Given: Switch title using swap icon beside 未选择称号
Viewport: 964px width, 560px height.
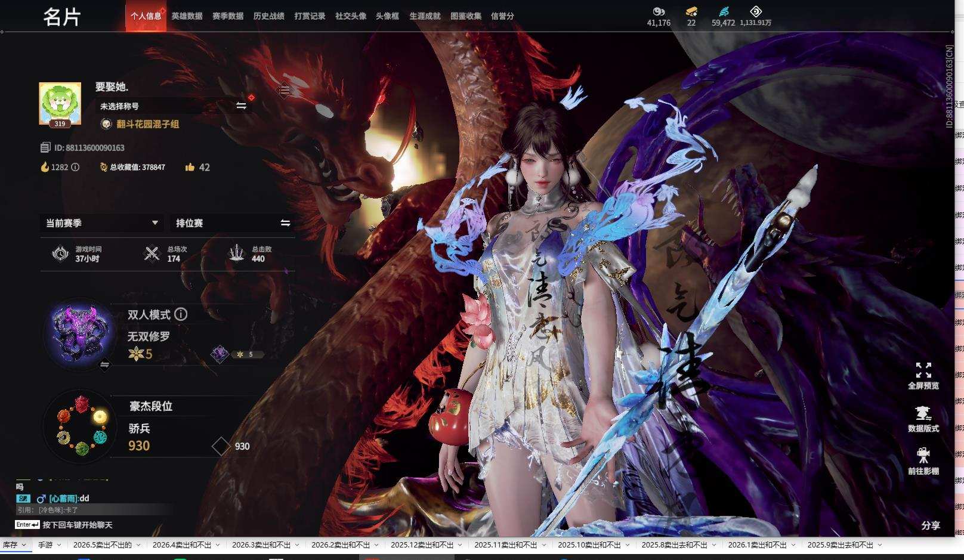Looking at the screenshot, I should coord(241,106).
